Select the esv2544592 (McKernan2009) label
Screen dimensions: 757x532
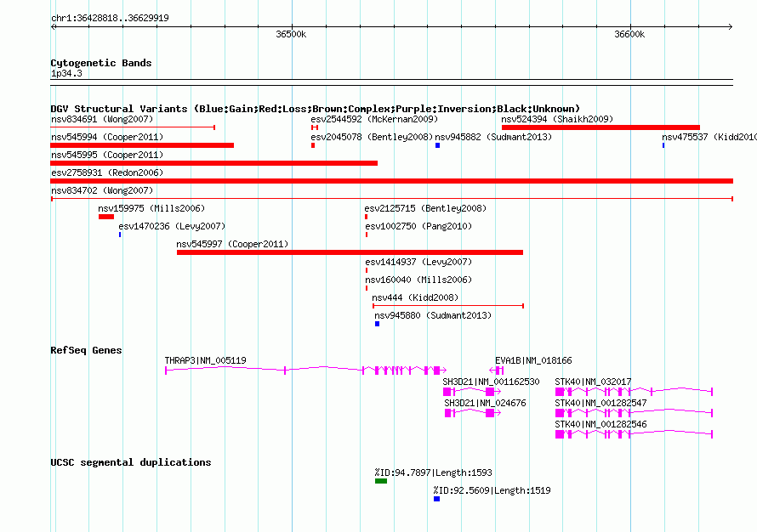(x=374, y=119)
